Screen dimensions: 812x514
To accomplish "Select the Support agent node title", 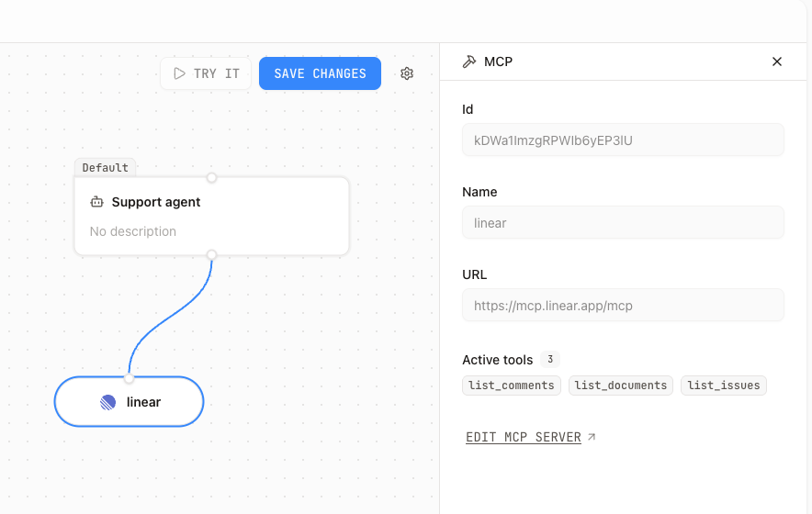I will point(156,202).
